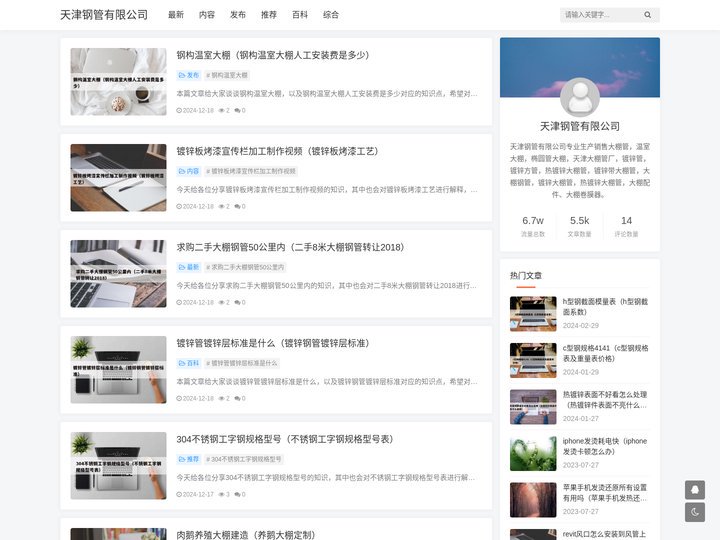Click the 推荐 category folder tag
720x540 pixels.
point(189,459)
